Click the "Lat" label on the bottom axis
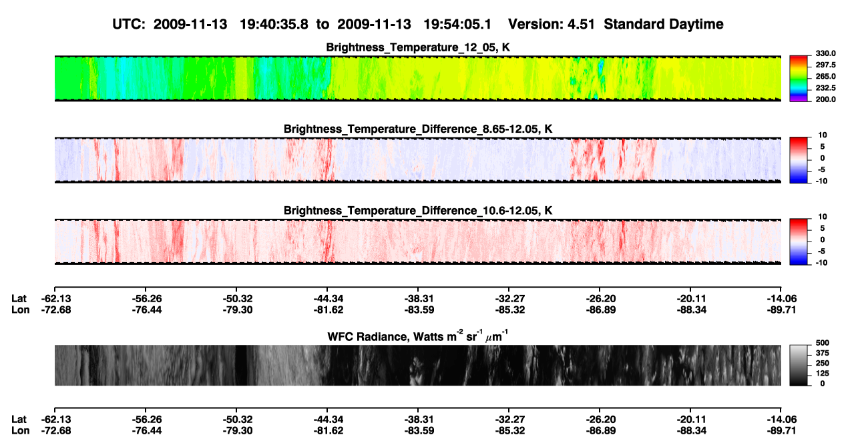 click(x=19, y=419)
